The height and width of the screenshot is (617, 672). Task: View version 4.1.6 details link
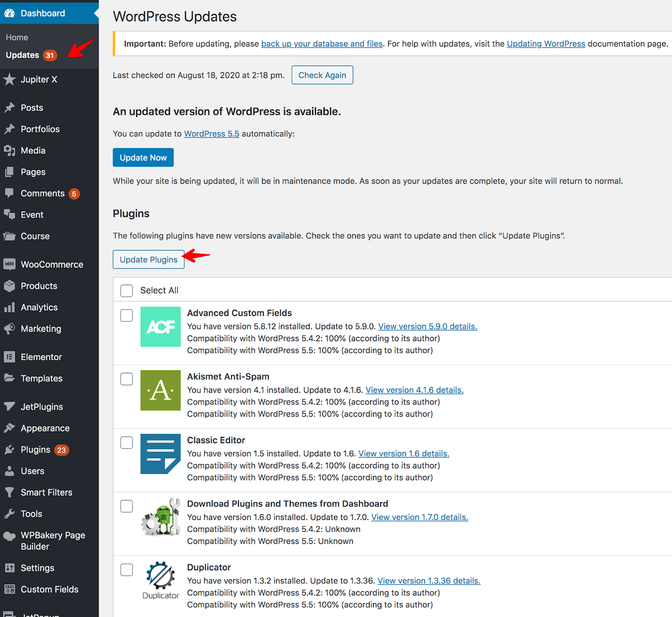pos(415,390)
